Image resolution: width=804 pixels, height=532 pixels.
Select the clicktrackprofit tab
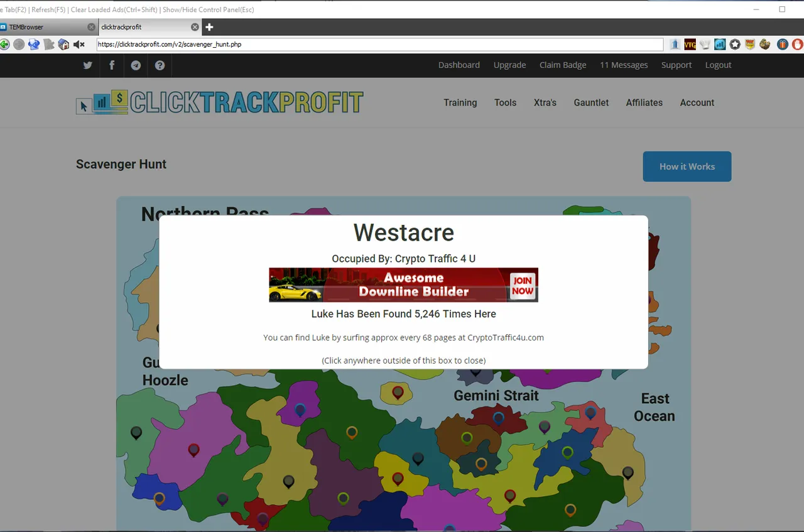(x=149, y=27)
